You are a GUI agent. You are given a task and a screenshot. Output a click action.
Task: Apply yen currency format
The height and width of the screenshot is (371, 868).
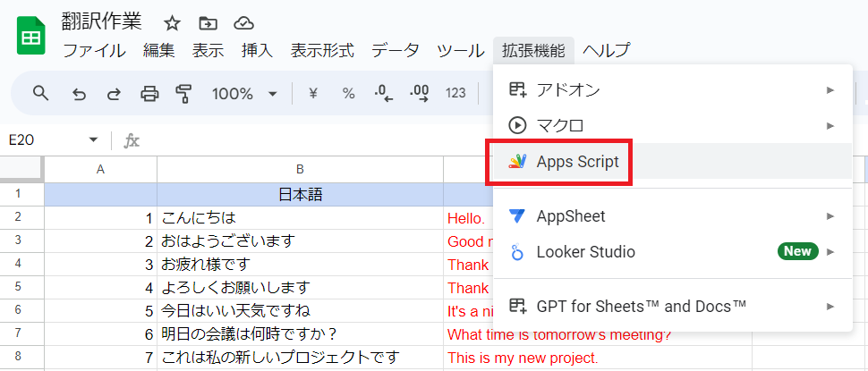(x=313, y=94)
